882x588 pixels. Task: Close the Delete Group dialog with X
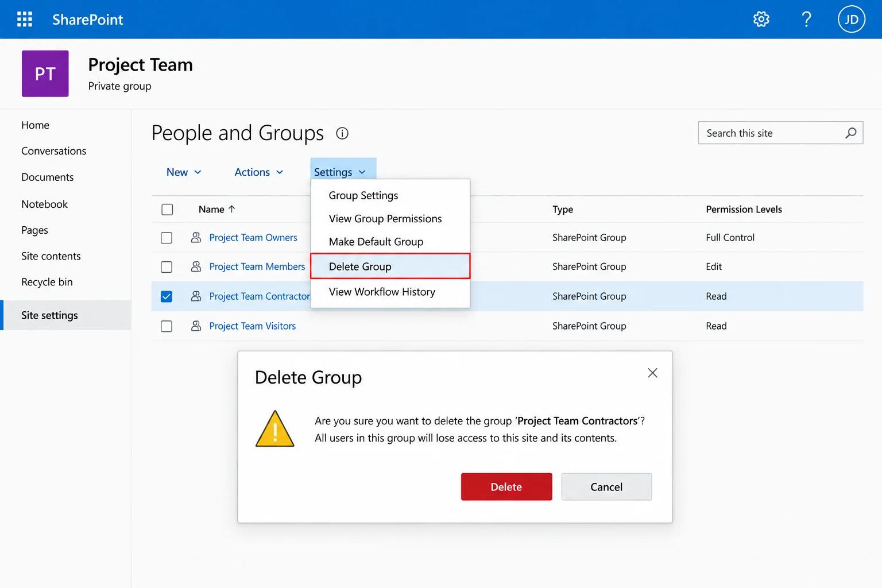point(652,373)
